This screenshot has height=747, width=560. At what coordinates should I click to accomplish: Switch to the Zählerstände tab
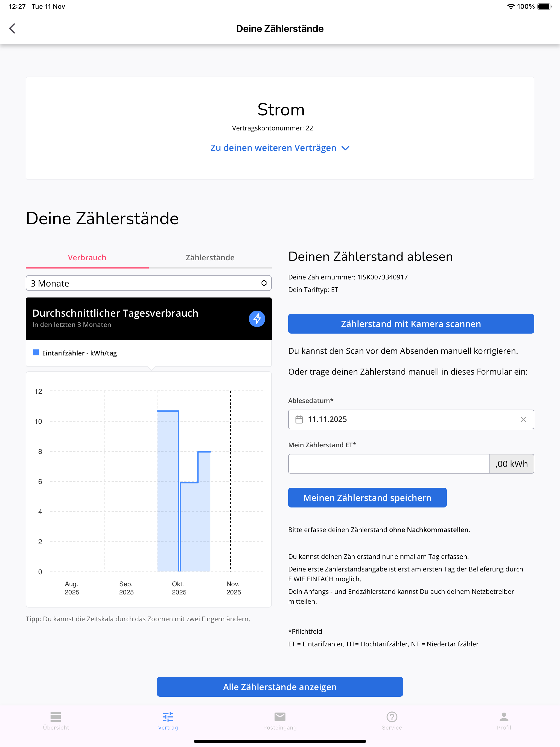pyautogui.click(x=210, y=258)
